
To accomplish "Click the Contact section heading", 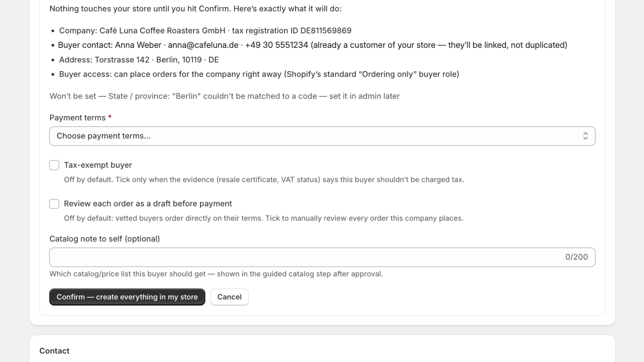I will [54, 351].
